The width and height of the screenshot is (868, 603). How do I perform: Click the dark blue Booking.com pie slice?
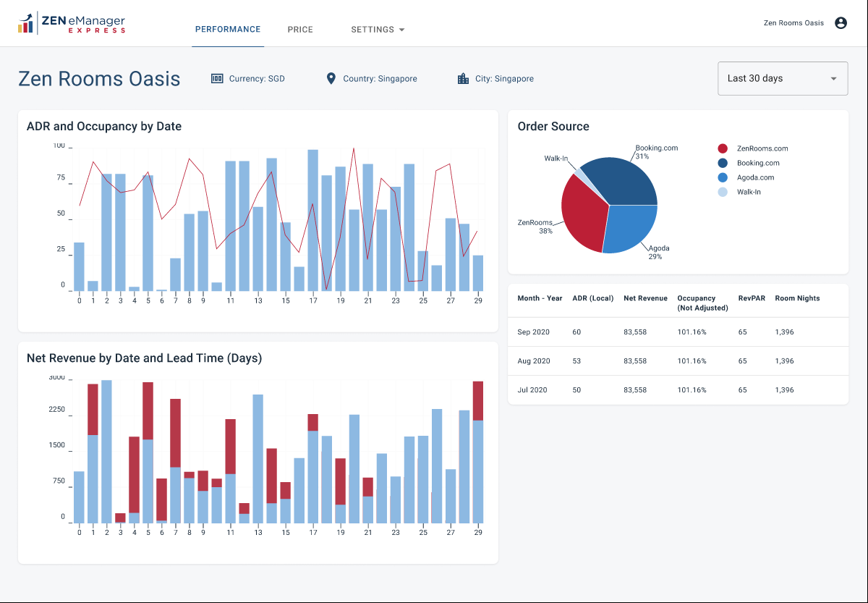pyautogui.click(x=622, y=181)
